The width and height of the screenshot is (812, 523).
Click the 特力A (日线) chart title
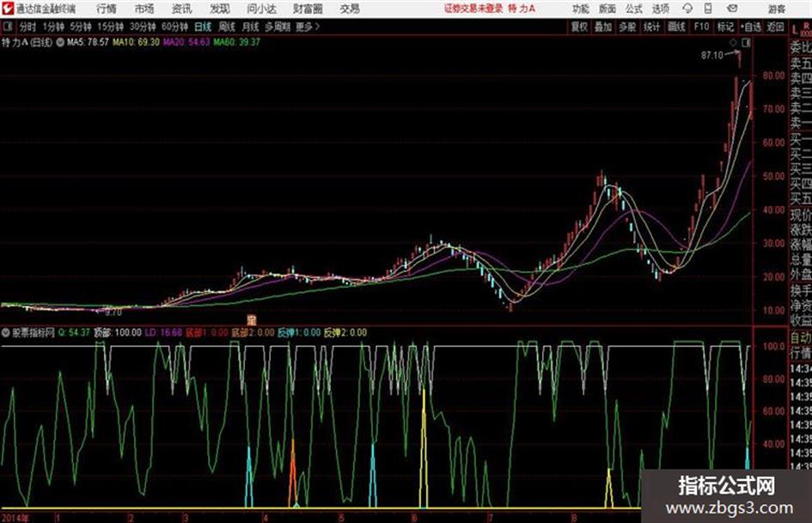click(x=27, y=42)
